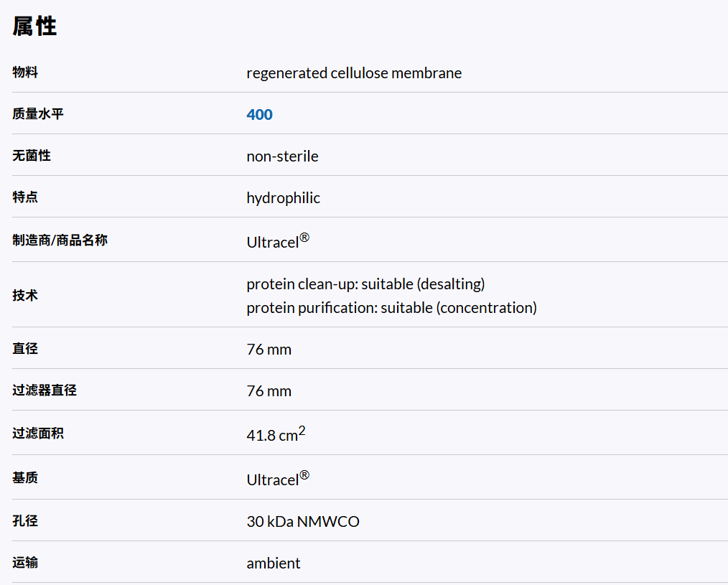The height and width of the screenshot is (585, 728).
Task: Select the non-sterile value text
Action: (x=282, y=156)
